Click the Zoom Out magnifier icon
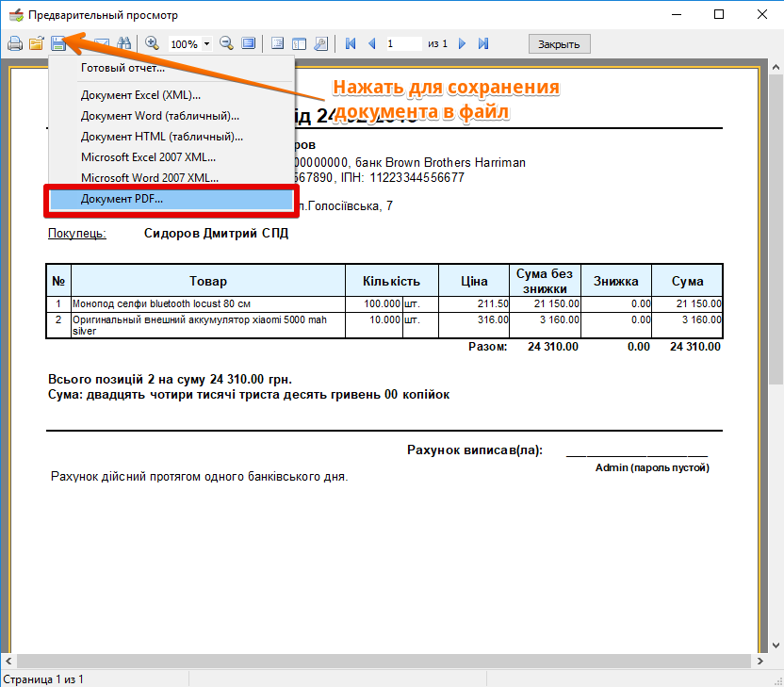This screenshot has width=784, height=687. pyautogui.click(x=226, y=44)
